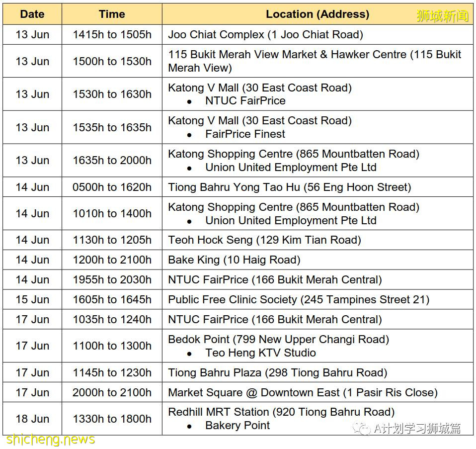476x449 pixels.
Task: Click the Joo Chiat Complex location cell
Action: [265, 35]
